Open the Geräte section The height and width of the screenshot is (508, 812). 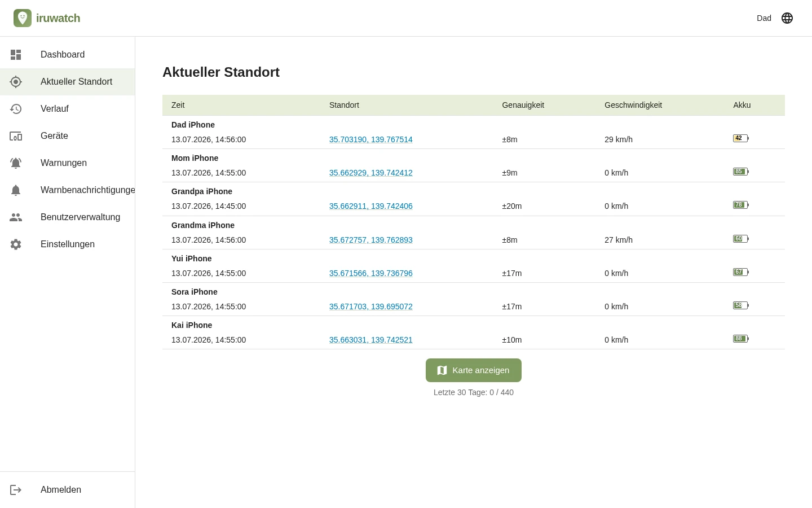click(68, 136)
